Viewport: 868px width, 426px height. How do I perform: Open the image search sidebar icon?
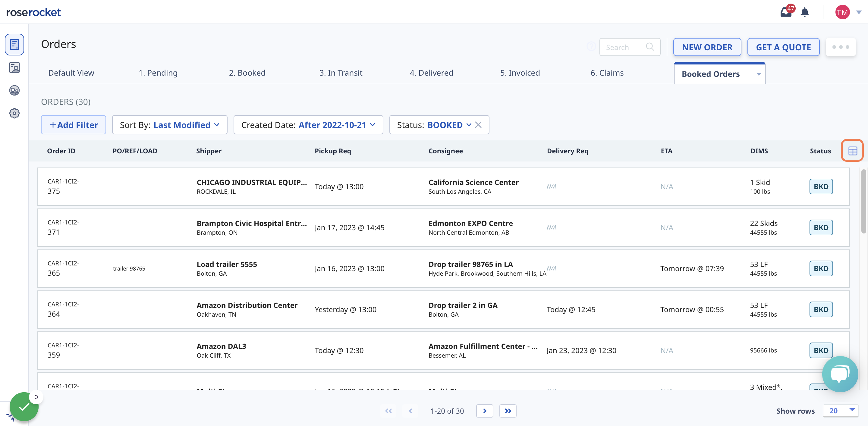pyautogui.click(x=14, y=68)
